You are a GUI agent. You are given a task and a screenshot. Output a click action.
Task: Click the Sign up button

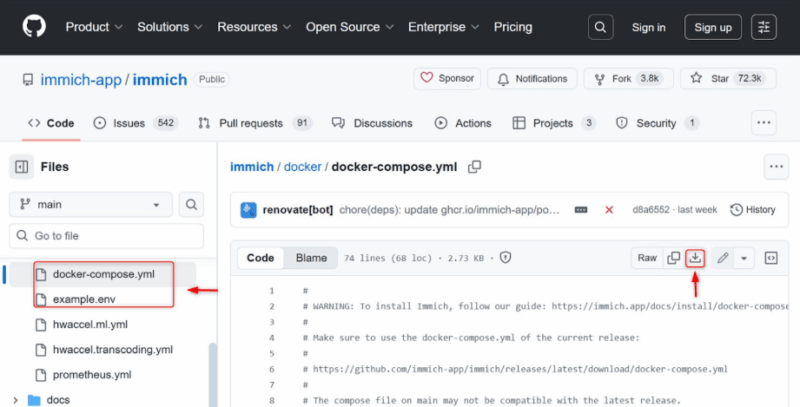pos(713,27)
